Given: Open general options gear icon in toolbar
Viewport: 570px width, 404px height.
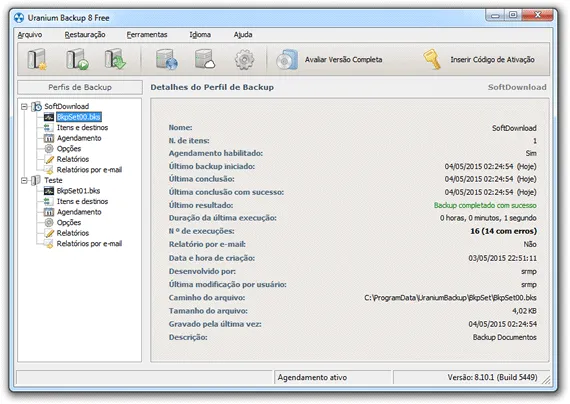Looking at the screenshot, I should click(x=244, y=60).
